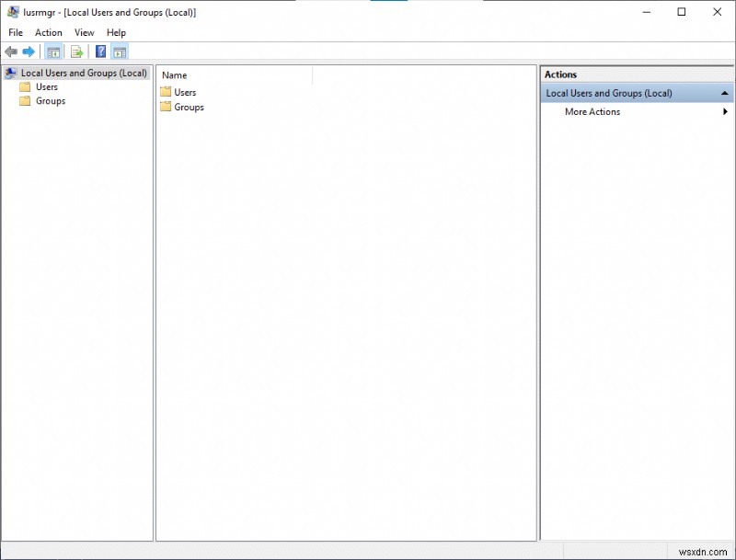The image size is (736, 560).
Task: Click the Export List toolbar icon
Action: [x=76, y=51]
